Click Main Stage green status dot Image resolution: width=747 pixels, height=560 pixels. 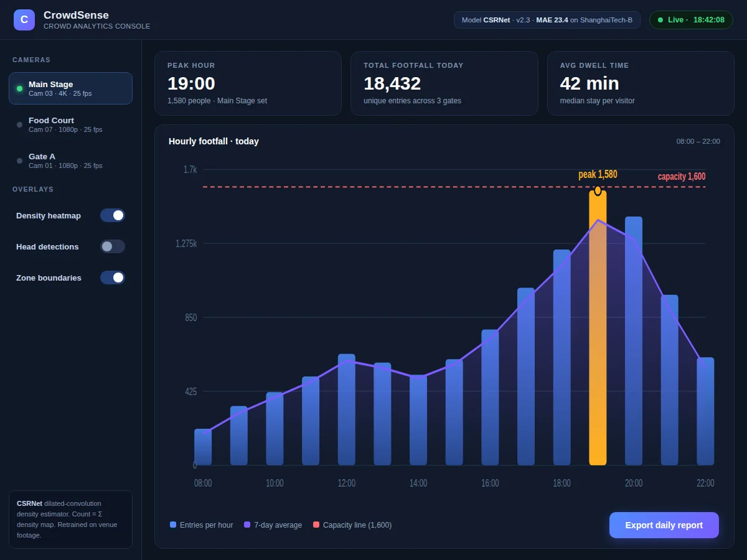point(19,88)
